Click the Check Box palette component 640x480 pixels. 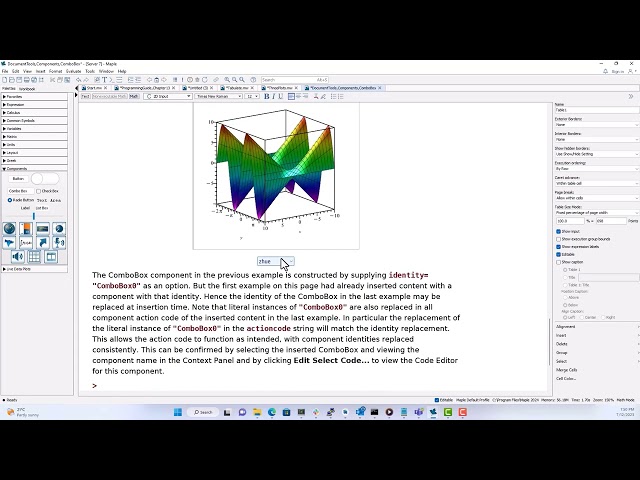click(x=47, y=191)
